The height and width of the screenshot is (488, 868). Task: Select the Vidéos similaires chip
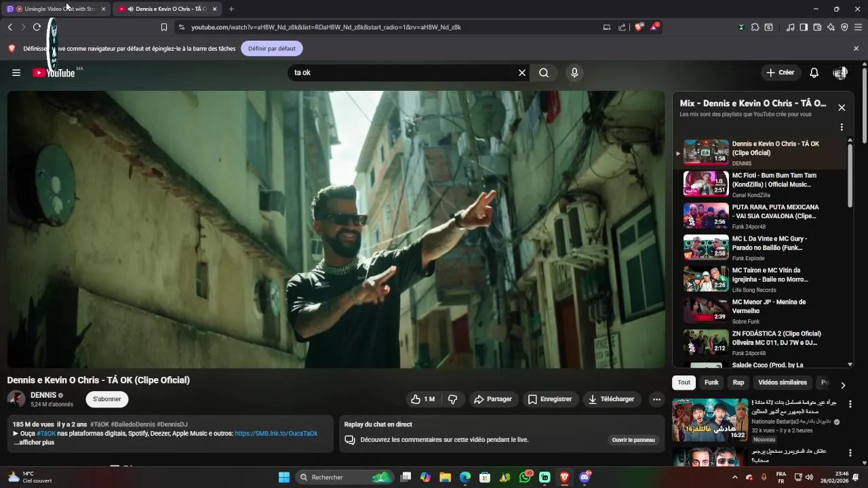pos(783,382)
